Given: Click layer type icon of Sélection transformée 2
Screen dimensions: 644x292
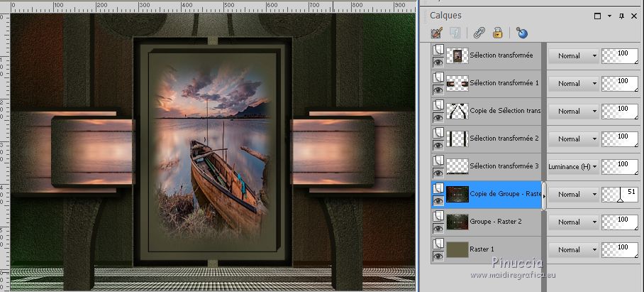Looking at the screenshot, I should (x=438, y=132).
